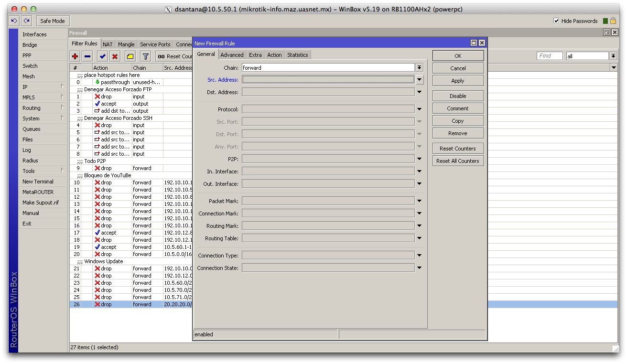Expand the Protocol field arrow
The image size is (627, 364).
tap(419, 109)
